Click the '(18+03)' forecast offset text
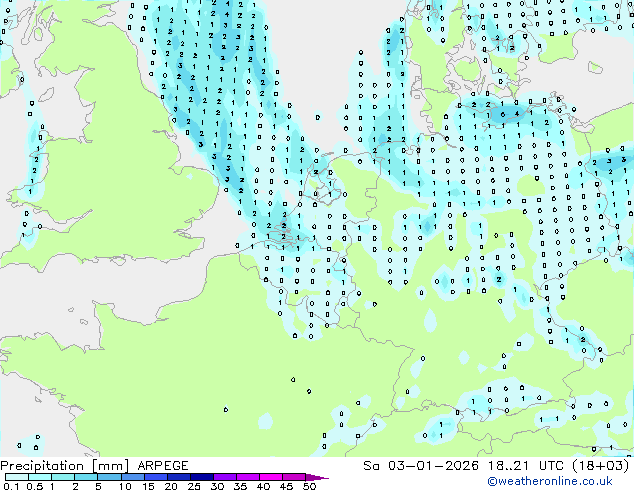This screenshot has width=634, height=490. [x=600, y=466]
